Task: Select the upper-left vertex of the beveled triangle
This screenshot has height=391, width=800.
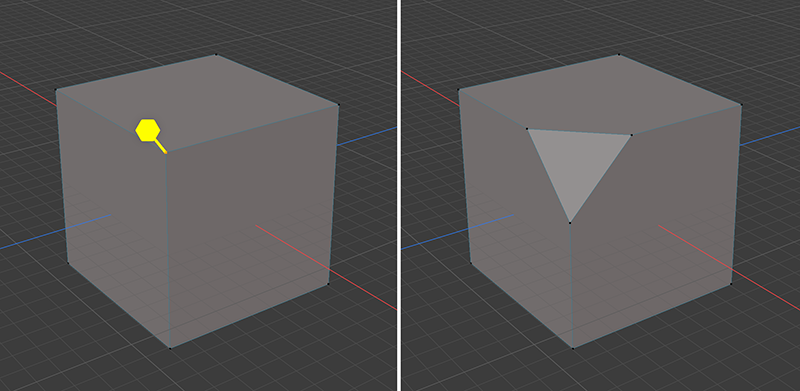Action: [527, 129]
